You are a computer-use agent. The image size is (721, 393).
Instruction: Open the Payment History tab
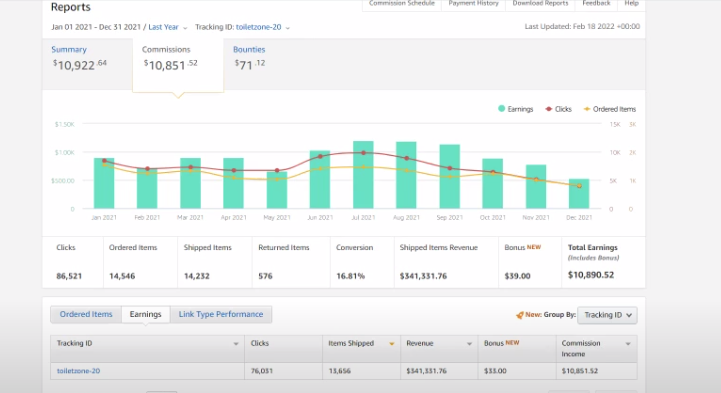(473, 4)
